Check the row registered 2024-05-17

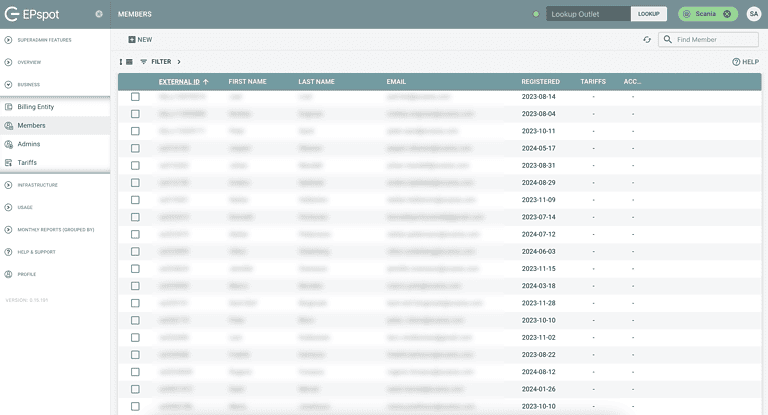(x=135, y=148)
